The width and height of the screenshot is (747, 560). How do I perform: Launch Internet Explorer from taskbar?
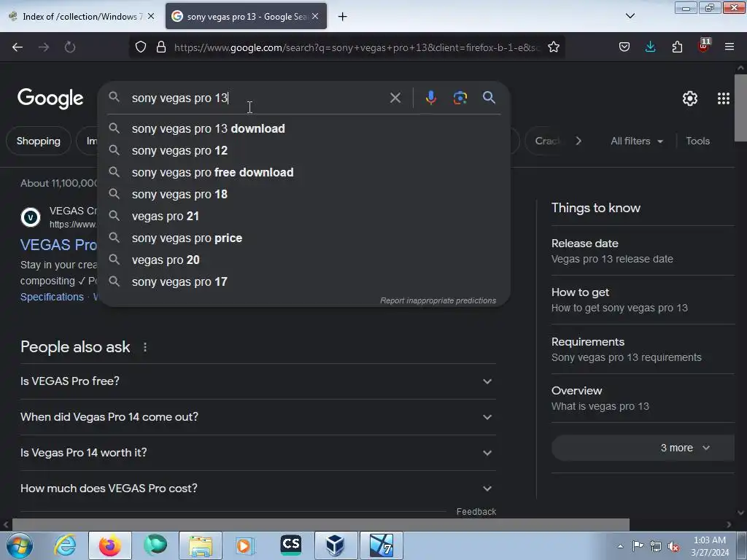pyautogui.click(x=65, y=545)
